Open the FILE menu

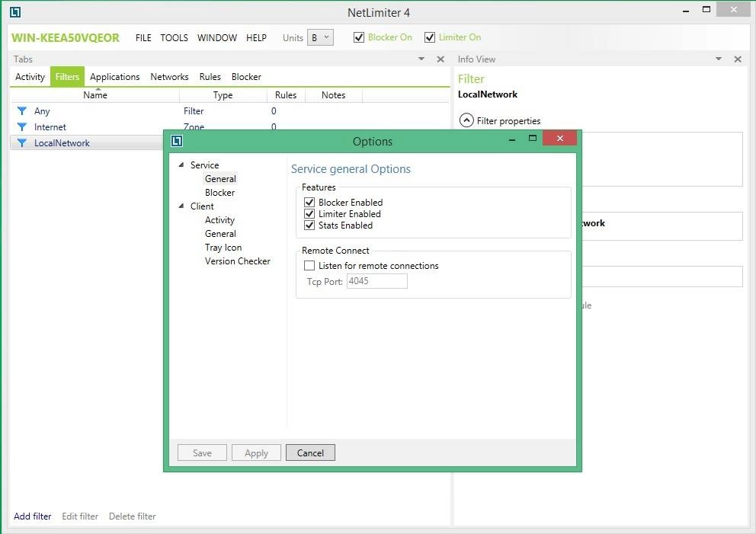(x=143, y=37)
